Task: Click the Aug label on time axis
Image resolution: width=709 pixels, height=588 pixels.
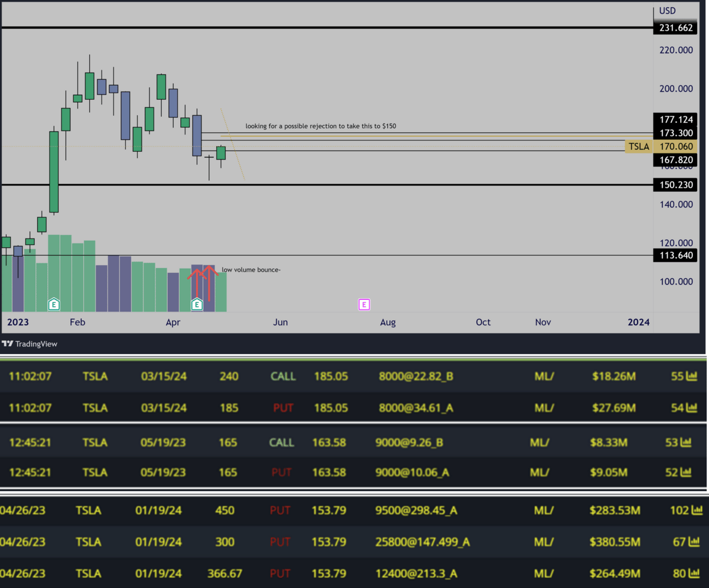Action: (x=388, y=322)
